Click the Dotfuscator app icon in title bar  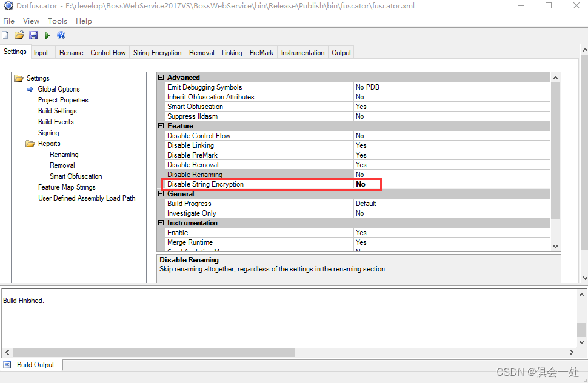8,5
